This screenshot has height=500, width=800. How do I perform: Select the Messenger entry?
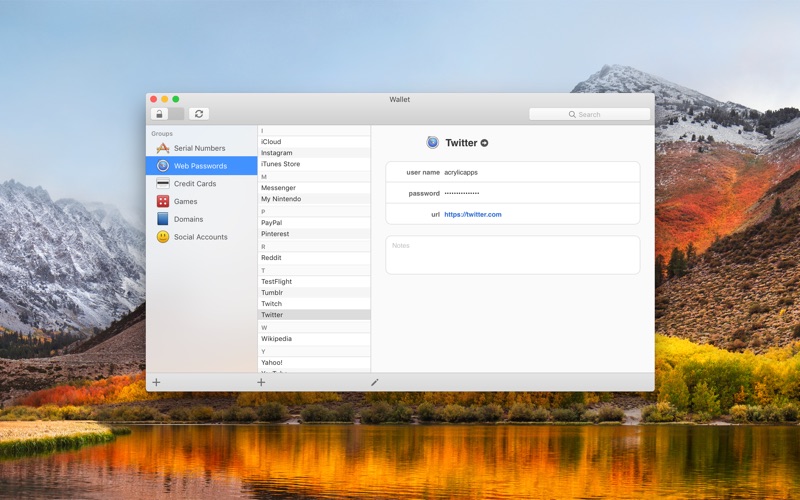pyautogui.click(x=314, y=188)
